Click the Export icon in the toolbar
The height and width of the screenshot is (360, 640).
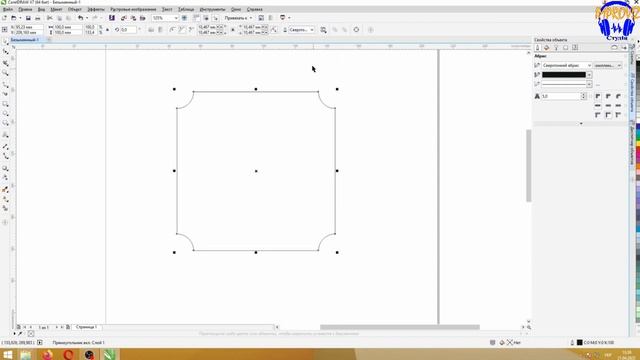pos(133,18)
